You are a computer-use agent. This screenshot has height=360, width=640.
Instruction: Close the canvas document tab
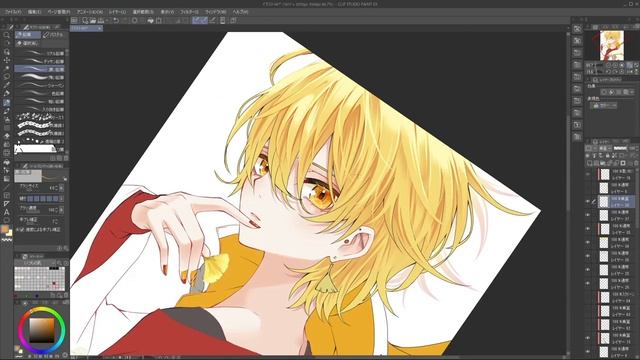(99, 28)
